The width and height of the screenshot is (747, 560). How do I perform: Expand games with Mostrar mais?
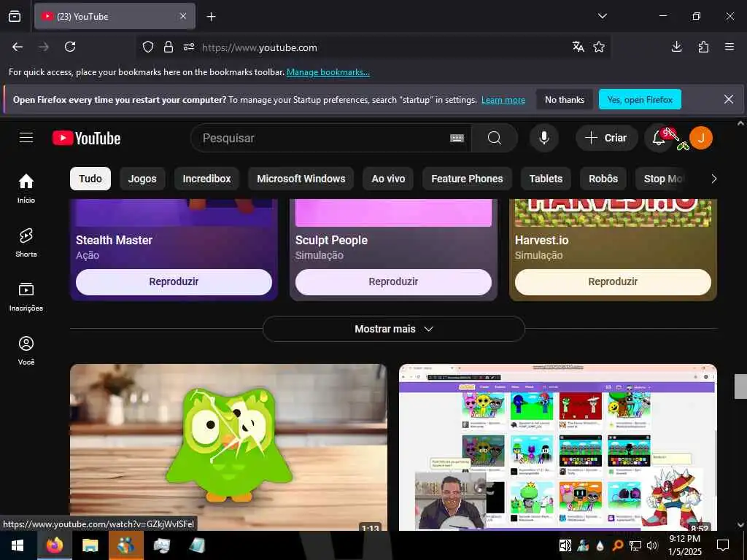pyautogui.click(x=393, y=329)
